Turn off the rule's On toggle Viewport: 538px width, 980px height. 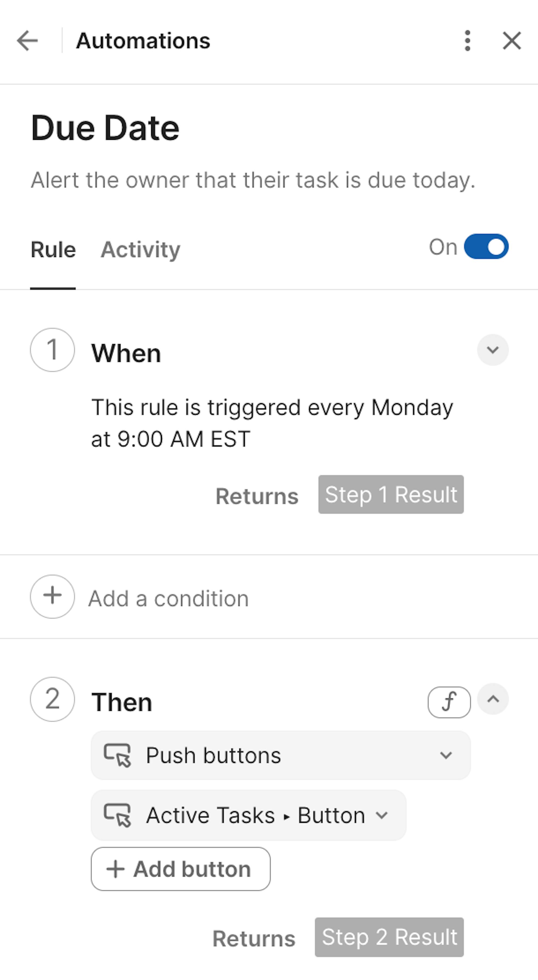click(x=486, y=246)
